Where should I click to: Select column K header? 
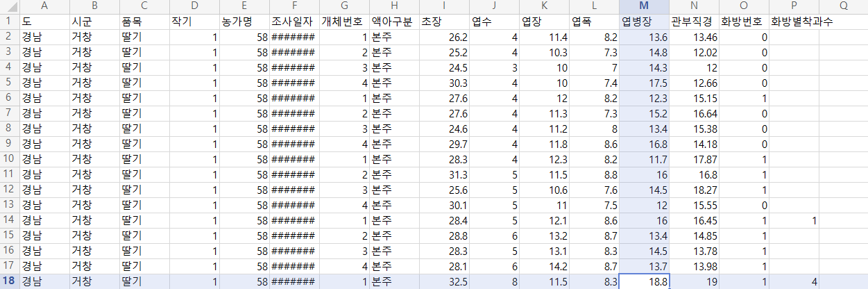tap(544, 6)
